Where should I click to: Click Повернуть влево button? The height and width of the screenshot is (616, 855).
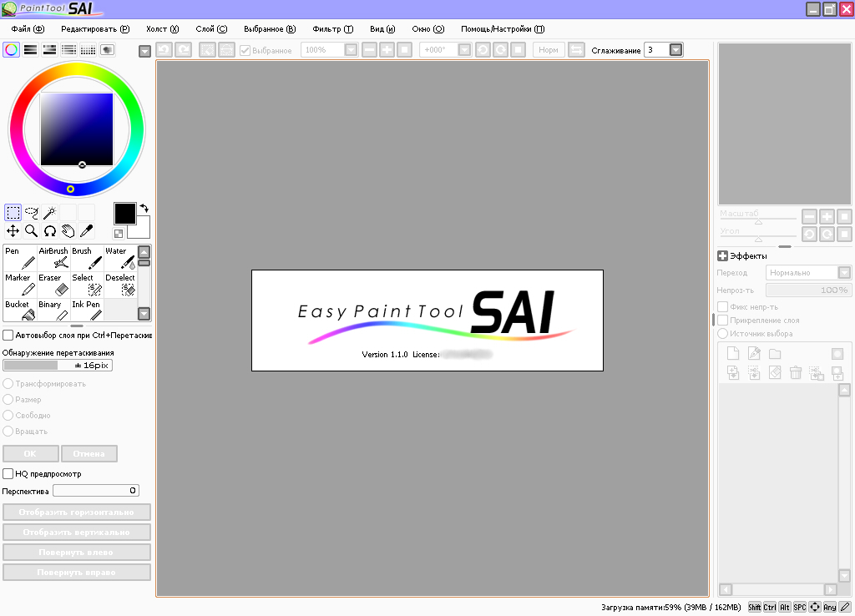(x=76, y=553)
